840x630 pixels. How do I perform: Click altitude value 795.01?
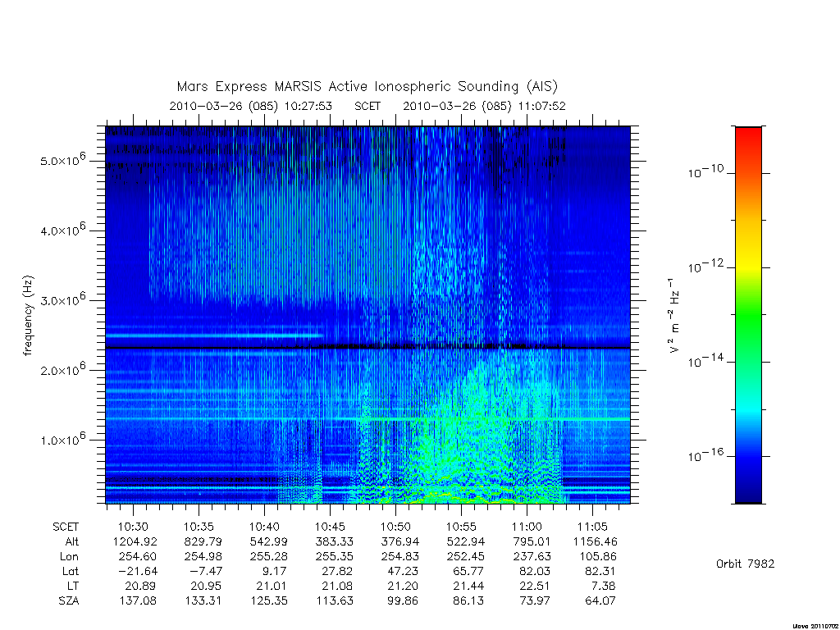click(x=532, y=541)
